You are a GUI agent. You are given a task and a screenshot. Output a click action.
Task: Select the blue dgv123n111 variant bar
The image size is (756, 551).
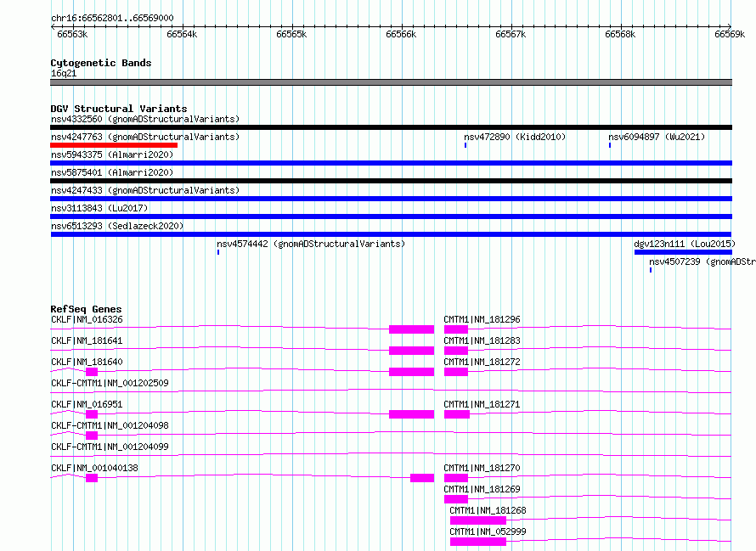(683, 252)
